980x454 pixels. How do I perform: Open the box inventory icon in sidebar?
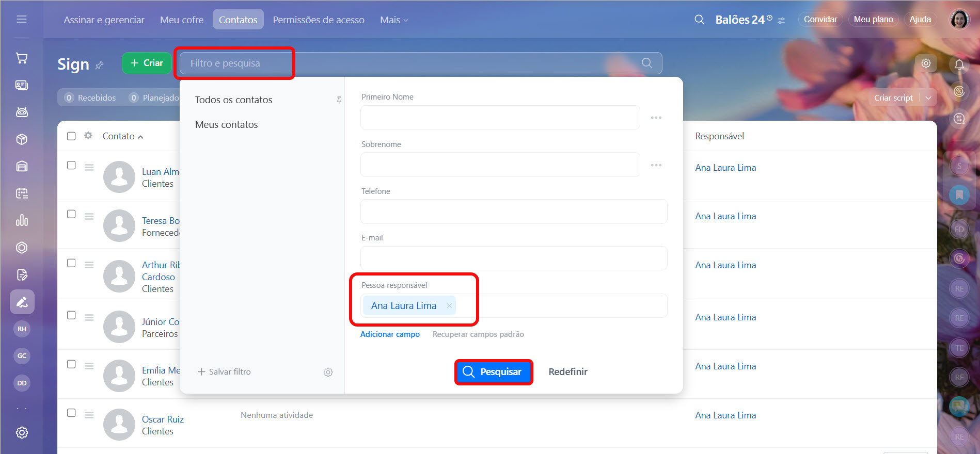click(x=22, y=139)
